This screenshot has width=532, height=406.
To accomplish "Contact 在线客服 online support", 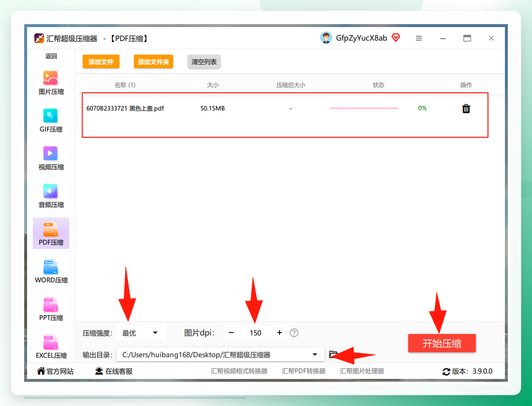I will (x=114, y=371).
